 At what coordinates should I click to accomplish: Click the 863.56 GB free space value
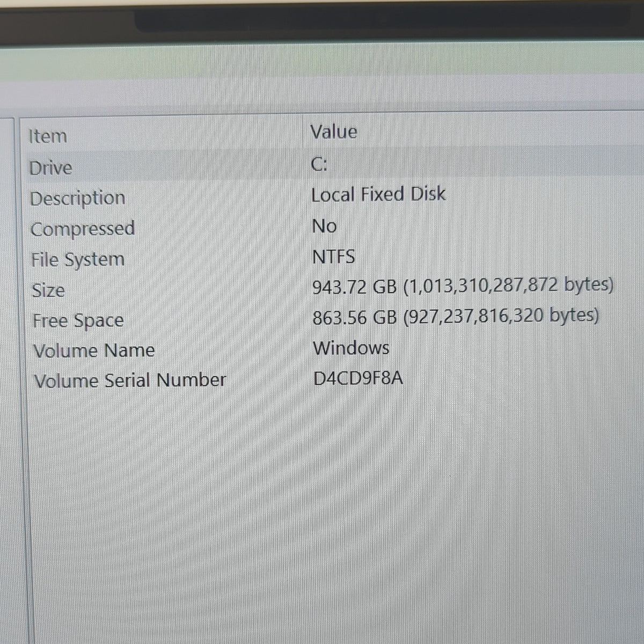pyautogui.click(x=456, y=317)
